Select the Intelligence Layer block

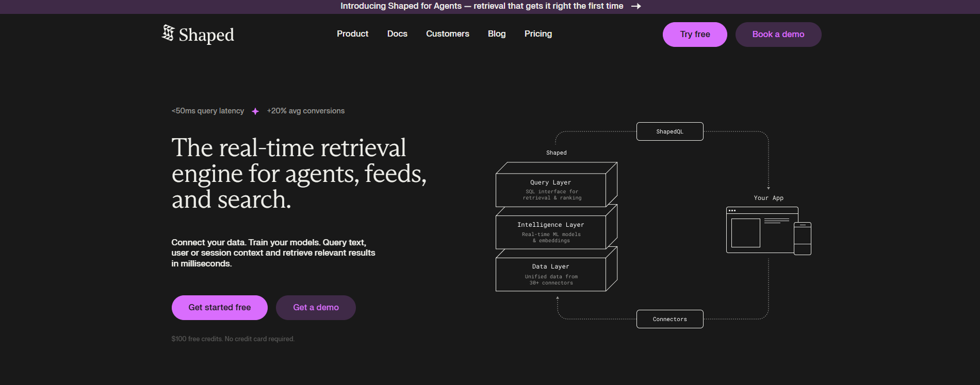click(x=551, y=232)
